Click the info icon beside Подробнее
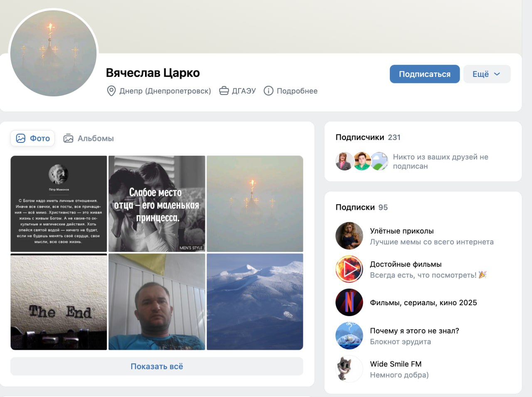The height and width of the screenshot is (397, 532). (268, 91)
